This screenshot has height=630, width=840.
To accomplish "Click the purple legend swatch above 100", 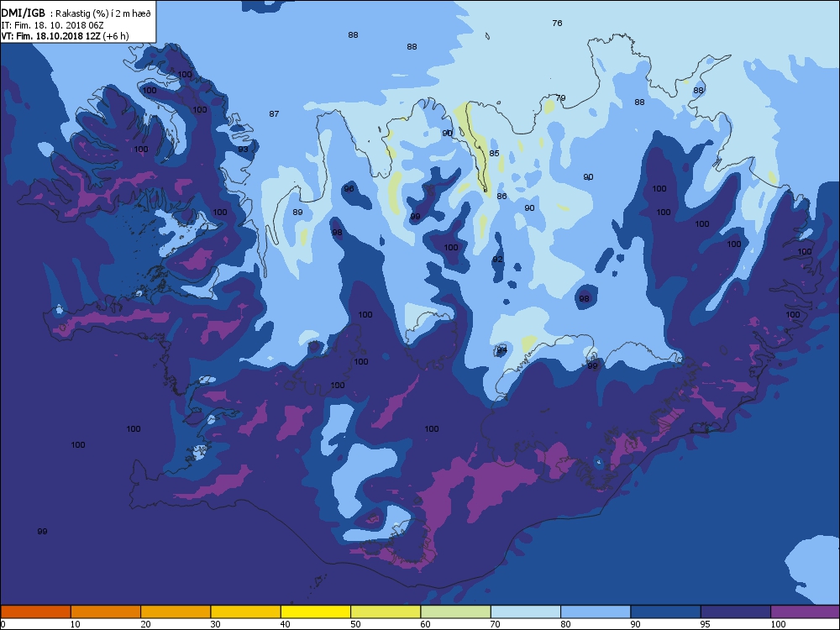I will point(806,612).
